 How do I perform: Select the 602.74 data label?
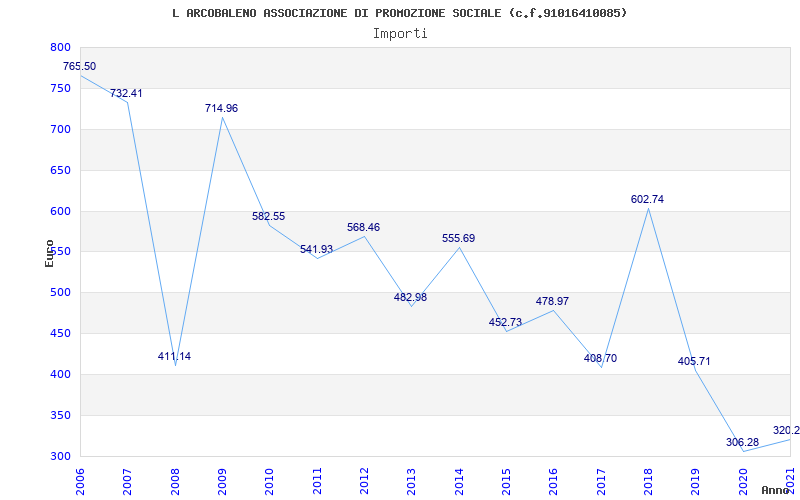(x=647, y=199)
